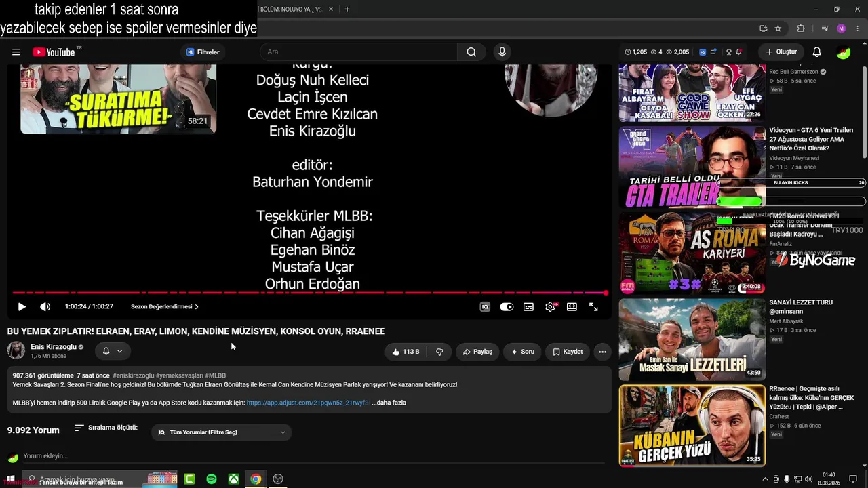Image resolution: width=868 pixels, height=488 pixels.
Task: Switch to theater mode
Action: [572, 307]
